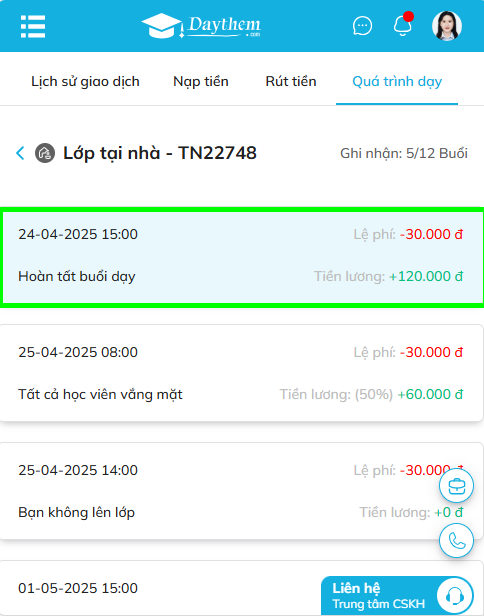Open notifications bell icon
Viewport: 484px width, 616px height.
(403, 24)
